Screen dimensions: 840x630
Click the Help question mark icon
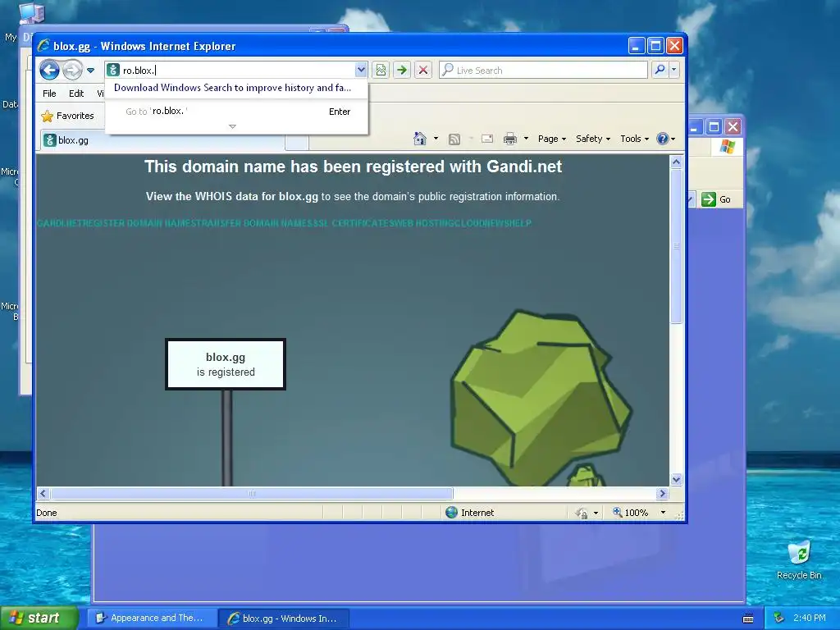click(663, 139)
